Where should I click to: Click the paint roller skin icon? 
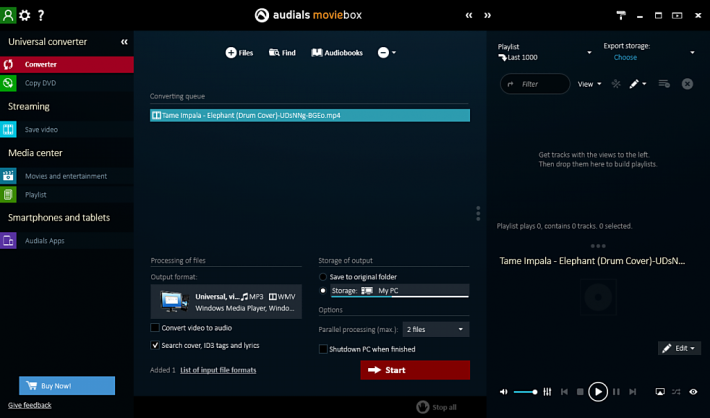tap(621, 15)
